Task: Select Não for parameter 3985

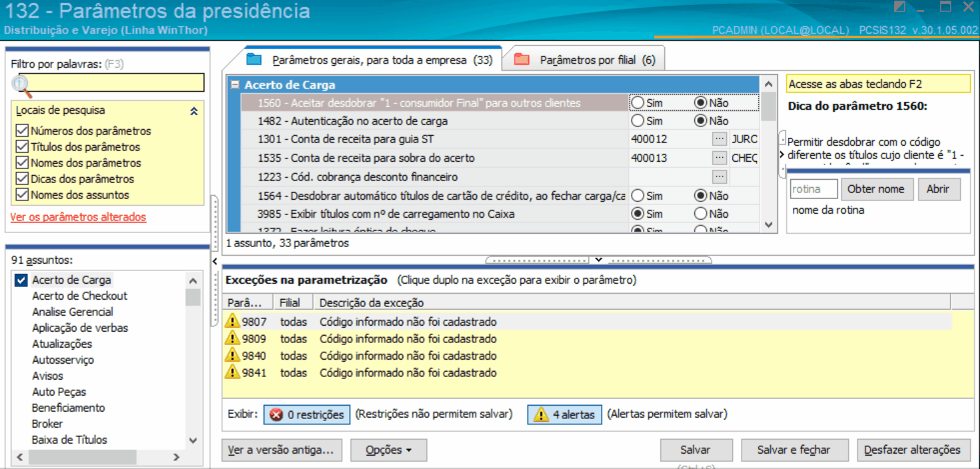Action: point(700,213)
